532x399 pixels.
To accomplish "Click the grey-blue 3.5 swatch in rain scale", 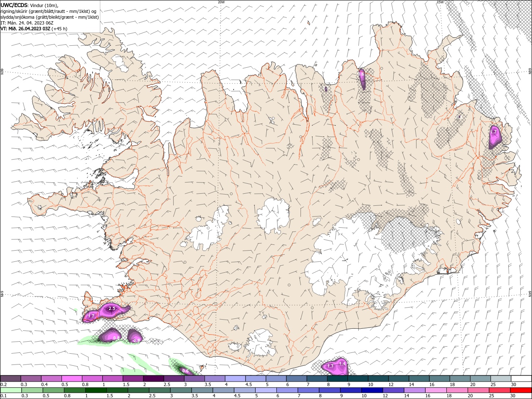I will (202, 390).
